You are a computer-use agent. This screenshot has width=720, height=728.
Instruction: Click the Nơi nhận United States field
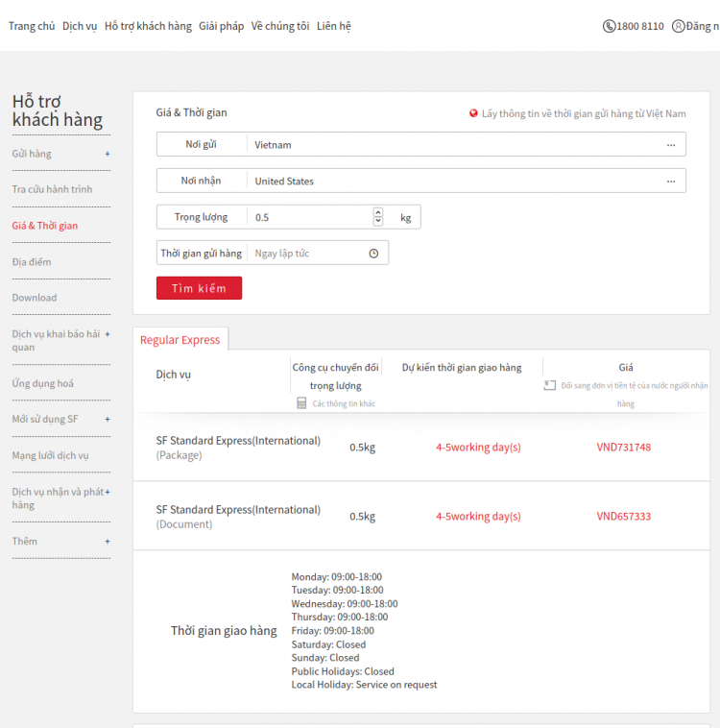tap(421, 181)
